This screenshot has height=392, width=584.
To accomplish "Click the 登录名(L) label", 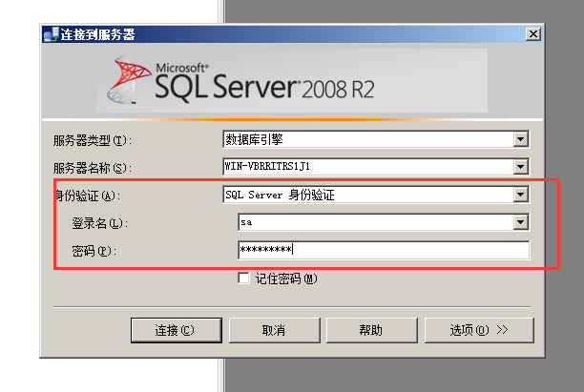I will click(100, 223).
